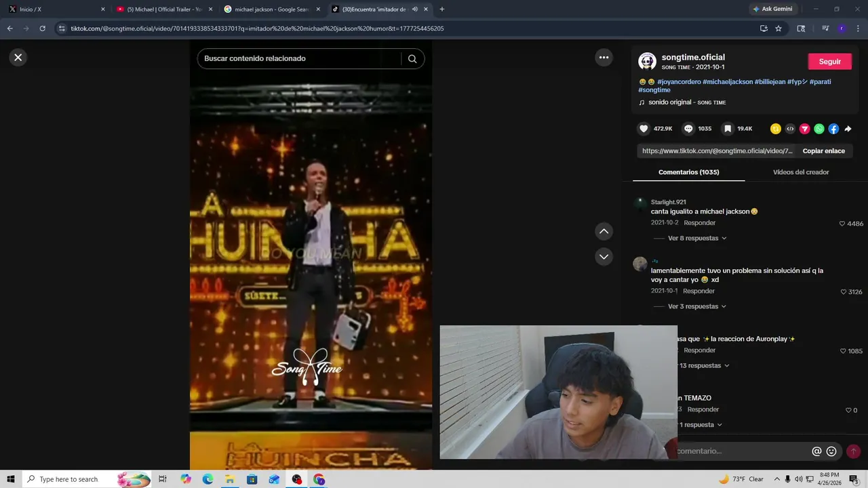Share the video via WhatsApp icon
The height and width of the screenshot is (488, 868).
point(819,129)
